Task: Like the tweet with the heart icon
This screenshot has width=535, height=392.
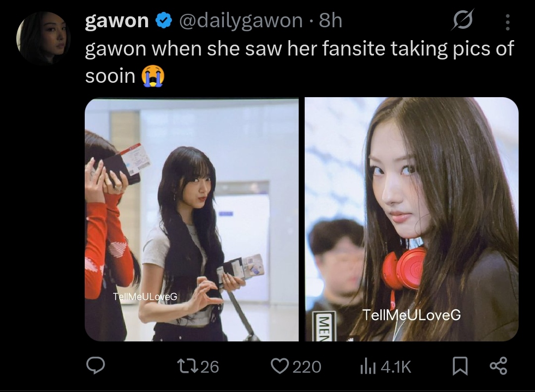Action: (280, 366)
